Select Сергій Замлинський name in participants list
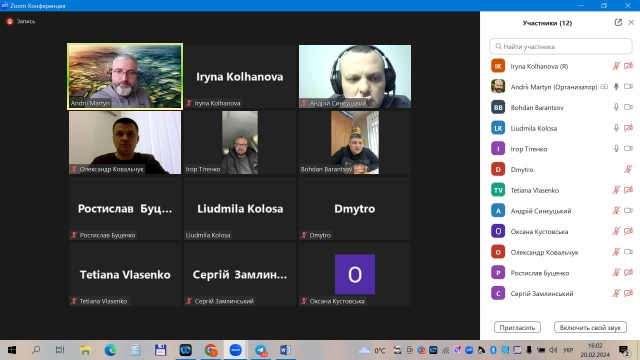 tap(542, 293)
